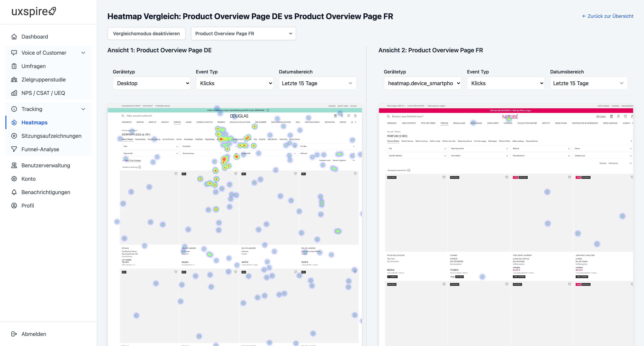This screenshot has height=346, width=644.
Task: Open Ansicht 1 Datumsbereich Letzte 15 Tage dropdown
Action: (318, 83)
